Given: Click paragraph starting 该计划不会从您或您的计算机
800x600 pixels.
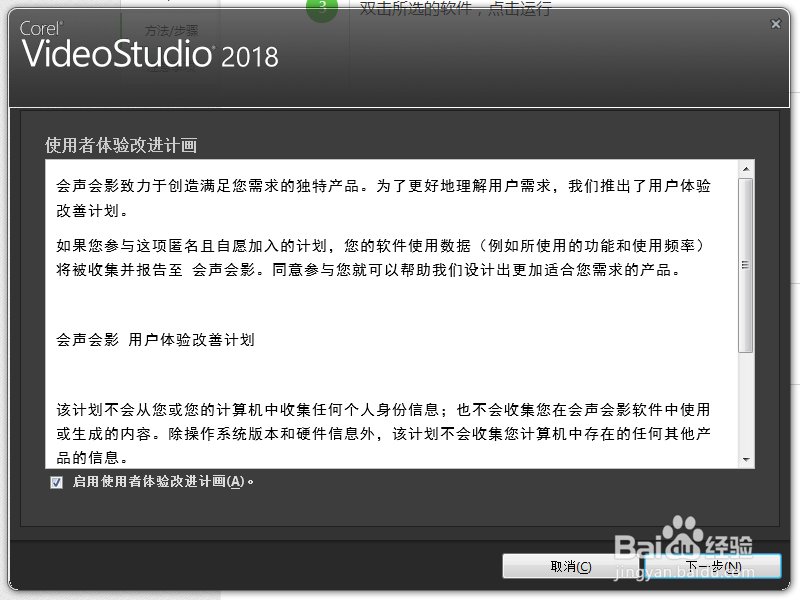Looking at the screenshot, I should pyautogui.click(x=383, y=434).
